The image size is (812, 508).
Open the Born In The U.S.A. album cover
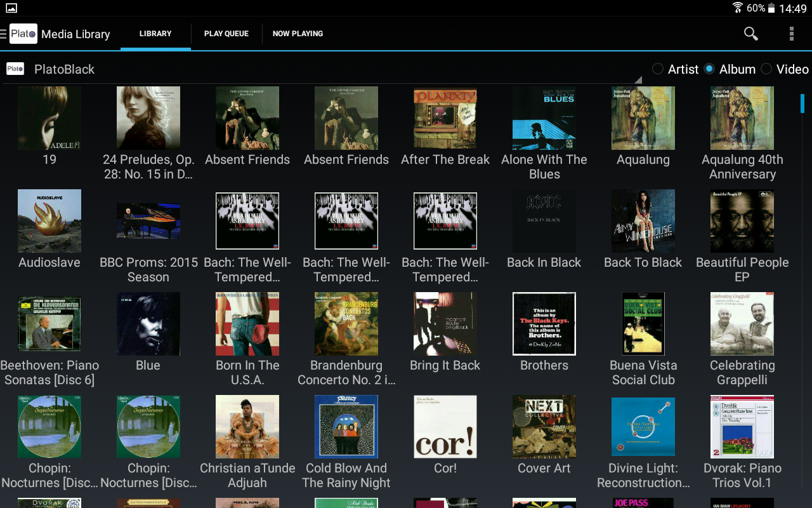point(247,323)
